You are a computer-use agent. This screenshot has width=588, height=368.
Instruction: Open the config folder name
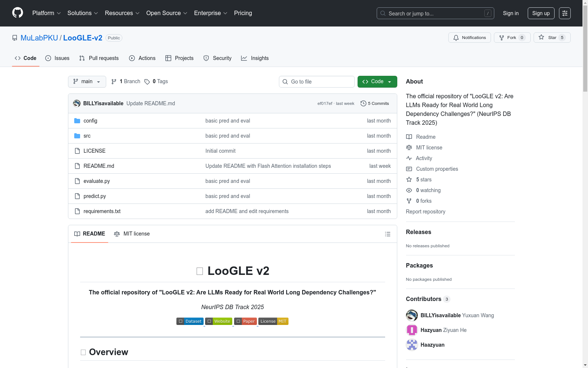90,121
